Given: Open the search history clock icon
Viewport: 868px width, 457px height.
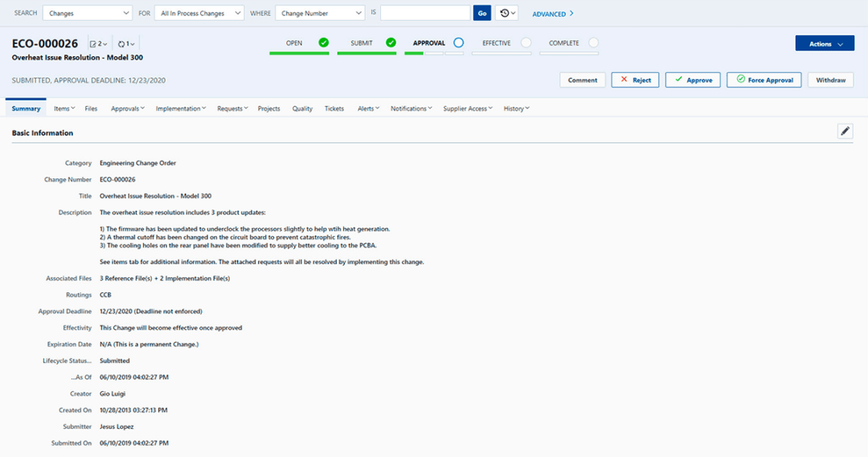Looking at the screenshot, I should pos(506,14).
